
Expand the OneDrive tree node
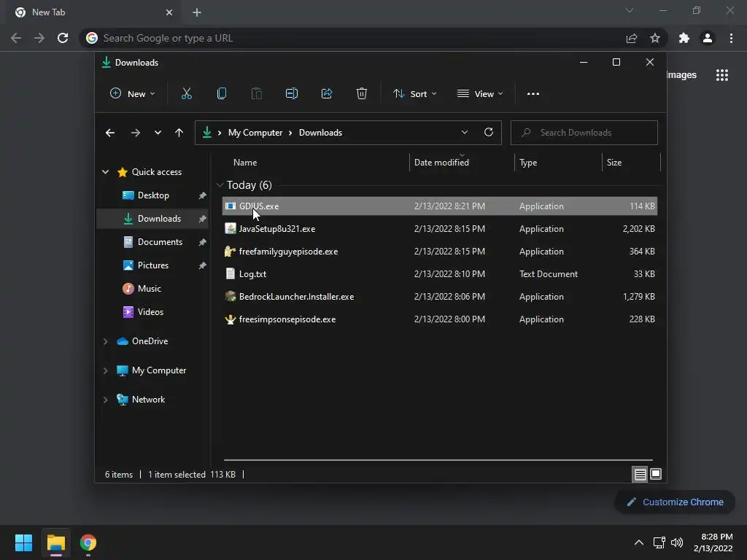(x=106, y=341)
